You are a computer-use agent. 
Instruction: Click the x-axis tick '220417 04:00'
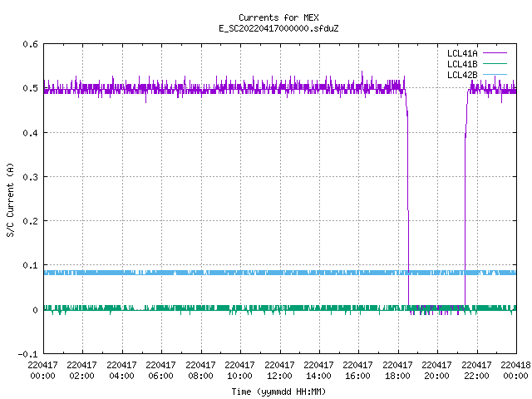(x=121, y=371)
